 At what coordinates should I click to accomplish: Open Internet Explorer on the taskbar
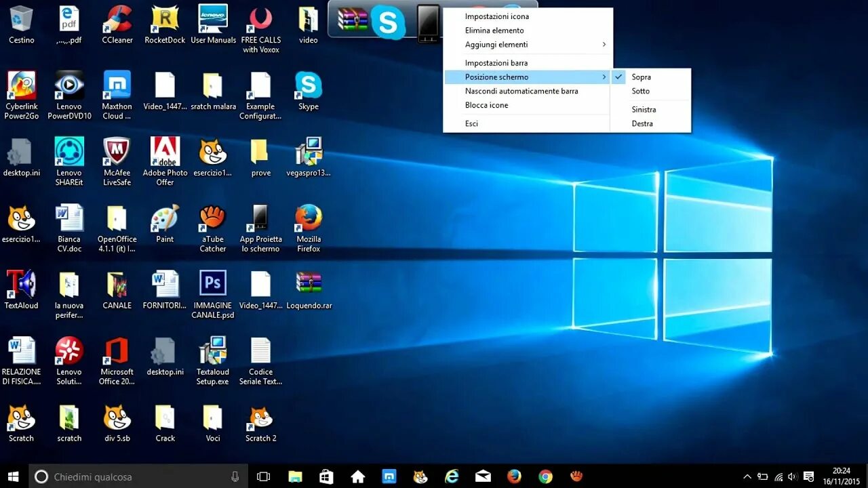click(x=452, y=476)
